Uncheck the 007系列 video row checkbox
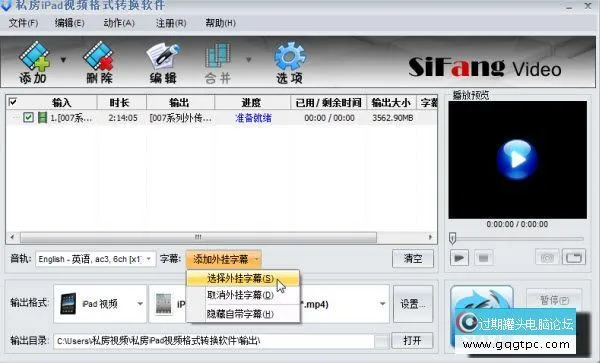This screenshot has width=600, height=363. (x=28, y=117)
